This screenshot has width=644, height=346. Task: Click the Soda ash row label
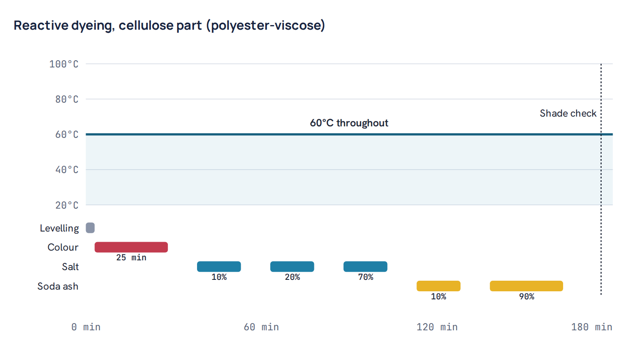[x=58, y=286]
